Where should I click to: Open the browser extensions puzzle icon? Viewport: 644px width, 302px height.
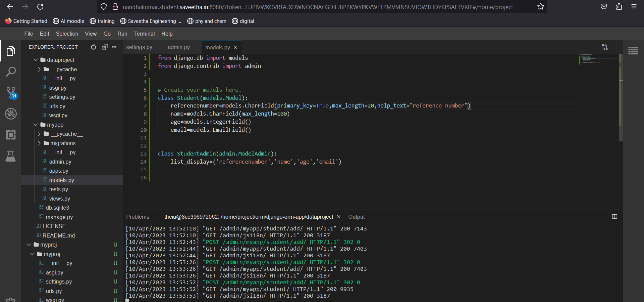click(619, 7)
